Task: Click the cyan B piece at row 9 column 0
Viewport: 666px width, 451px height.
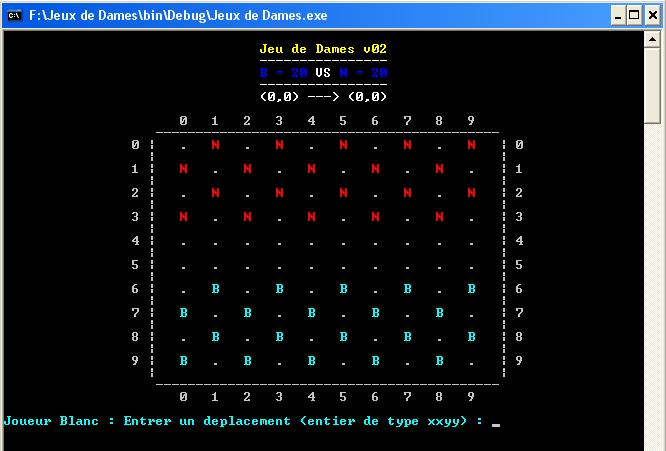Action: [183, 361]
